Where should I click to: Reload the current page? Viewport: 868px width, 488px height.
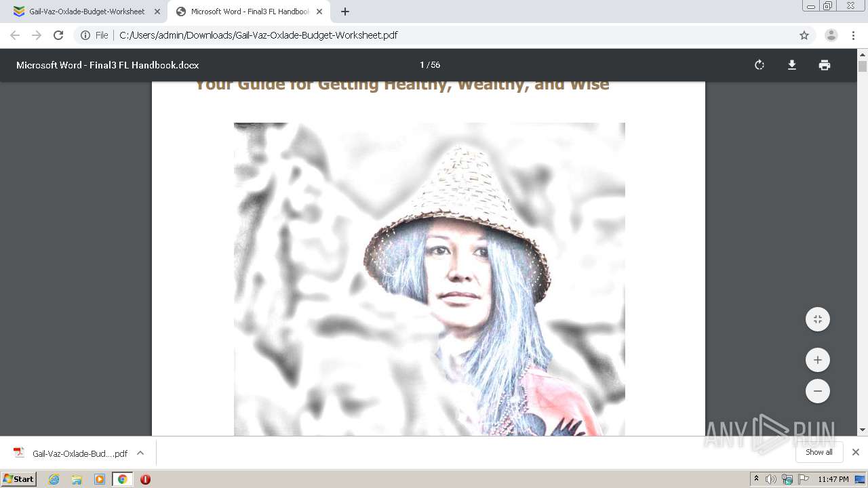[58, 35]
